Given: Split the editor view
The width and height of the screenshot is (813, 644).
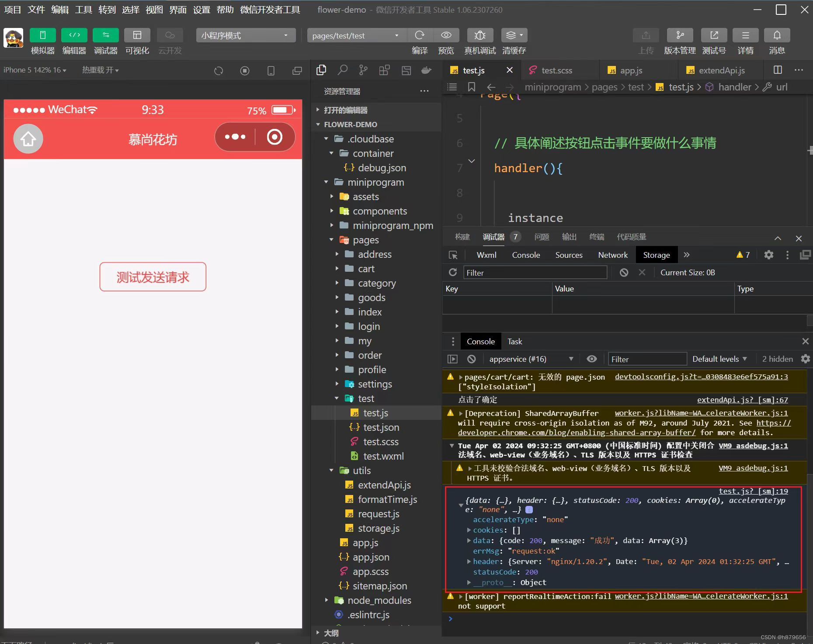Looking at the screenshot, I should coord(778,70).
